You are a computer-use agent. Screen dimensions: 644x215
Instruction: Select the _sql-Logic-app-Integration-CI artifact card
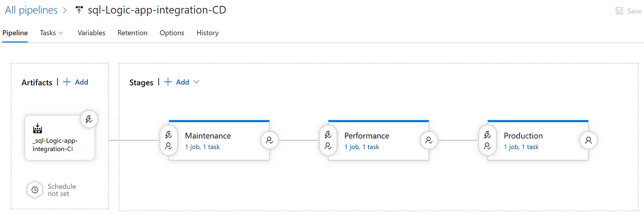click(x=60, y=138)
